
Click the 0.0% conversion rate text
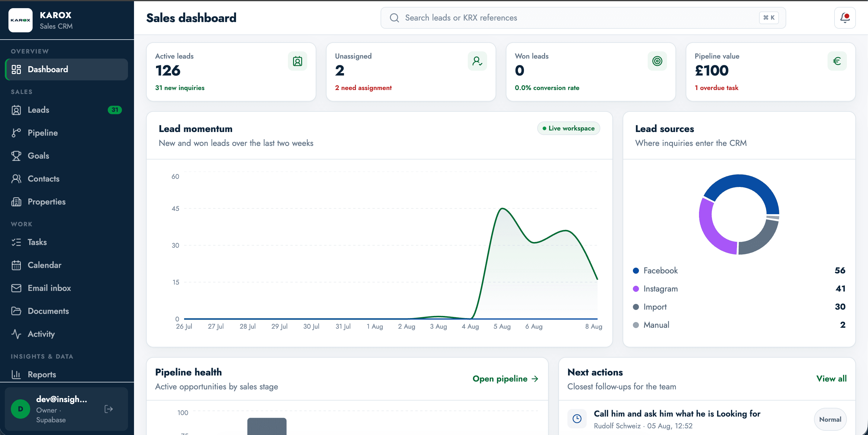coord(547,88)
